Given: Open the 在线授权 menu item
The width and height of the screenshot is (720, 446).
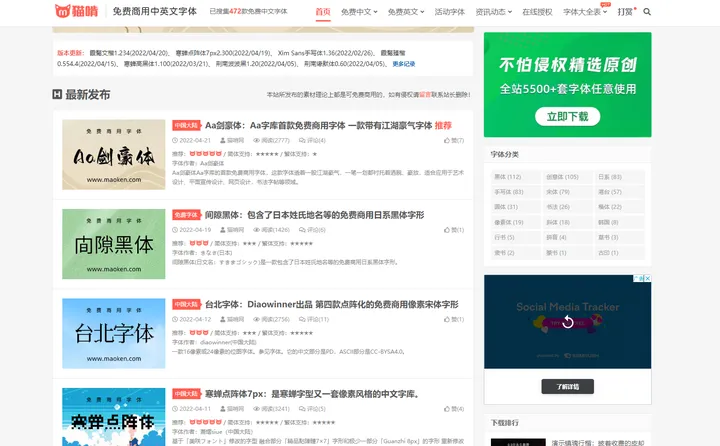Looking at the screenshot, I should [538, 12].
